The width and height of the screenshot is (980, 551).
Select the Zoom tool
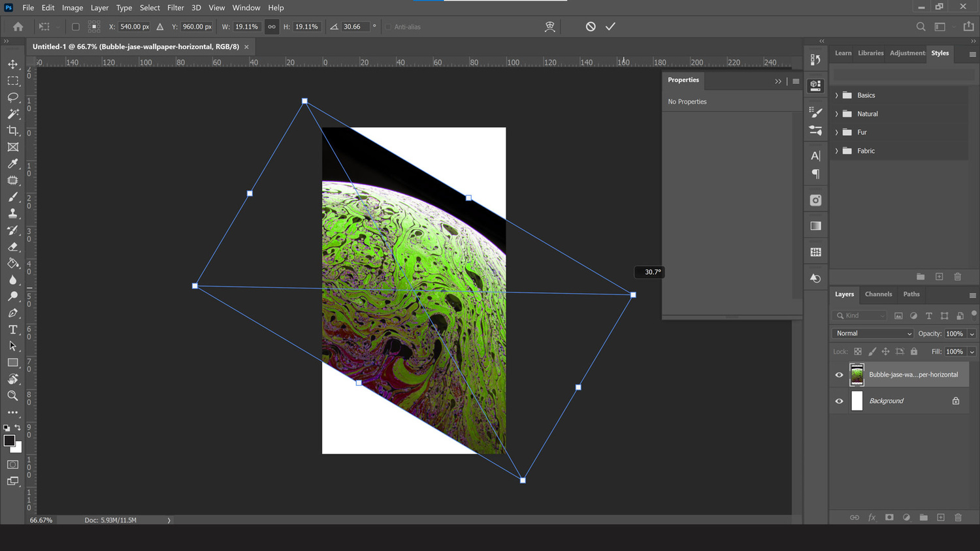(x=12, y=396)
